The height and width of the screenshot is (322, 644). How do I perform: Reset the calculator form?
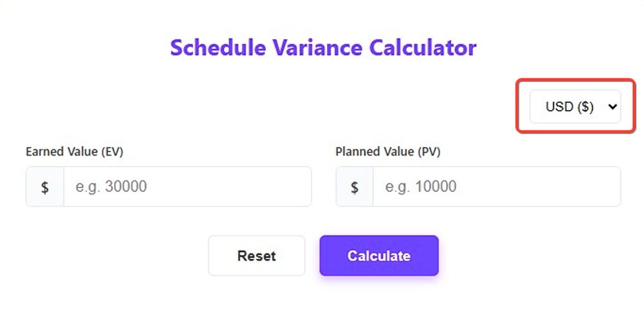click(x=257, y=255)
